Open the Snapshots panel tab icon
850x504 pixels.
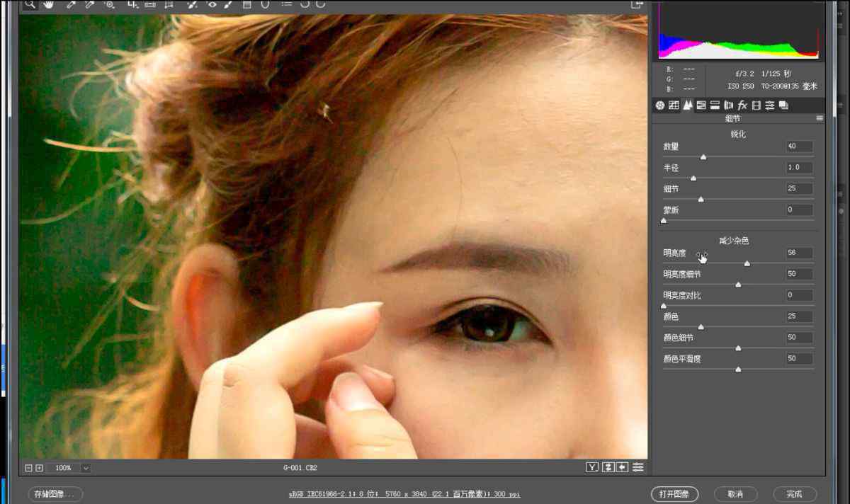point(783,105)
